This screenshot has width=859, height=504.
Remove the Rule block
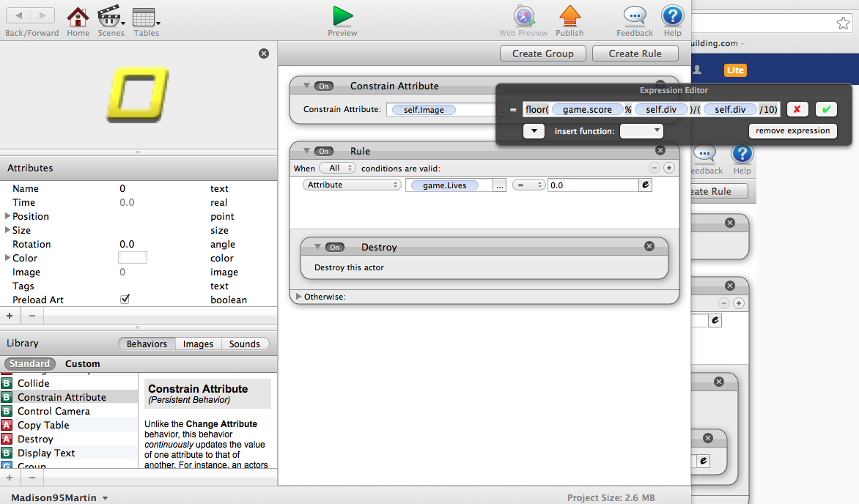[x=660, y=150]
